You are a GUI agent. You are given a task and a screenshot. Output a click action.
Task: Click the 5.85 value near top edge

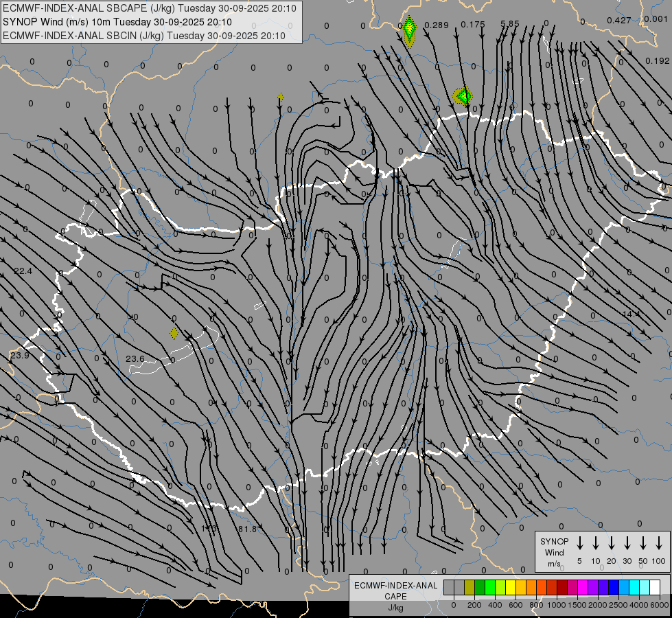[510, 24]
